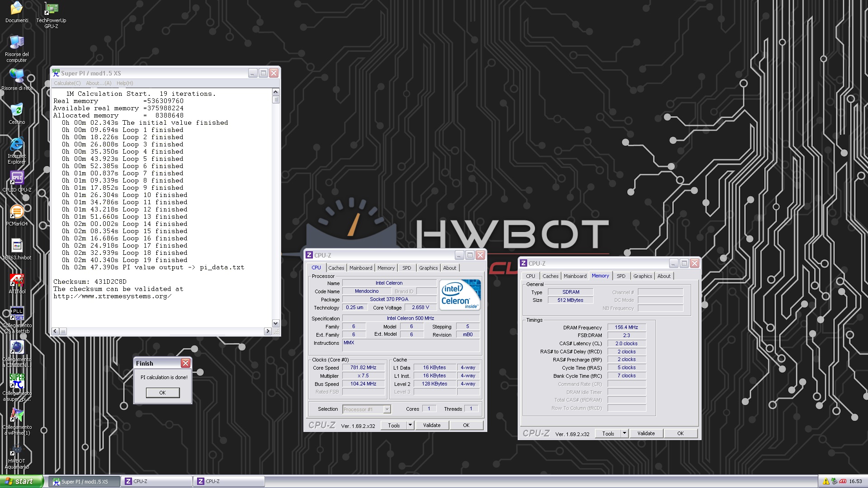868x488 pixels.
Task: Open TechPowerUp GPU-Z desktop shortcut
Action: point(51,14)
